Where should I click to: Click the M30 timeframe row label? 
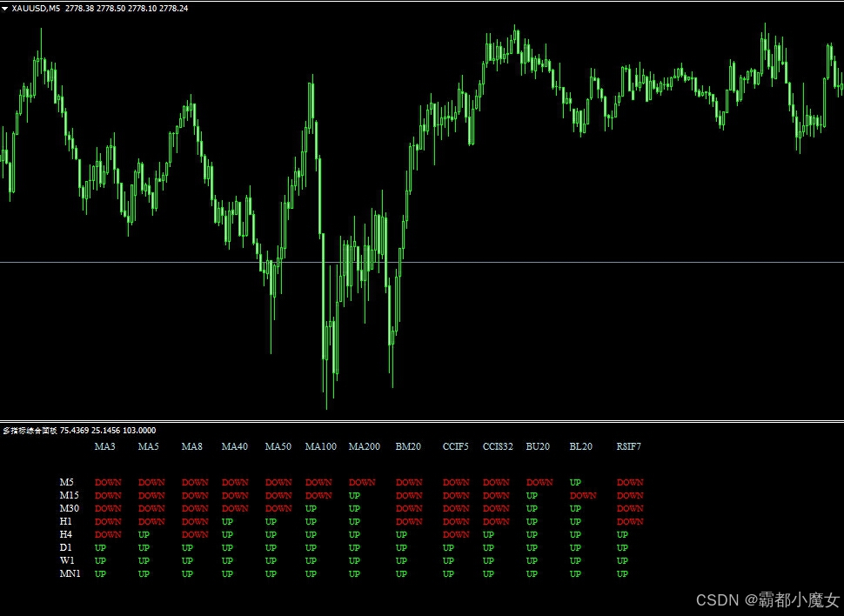[x=70, y=508]
